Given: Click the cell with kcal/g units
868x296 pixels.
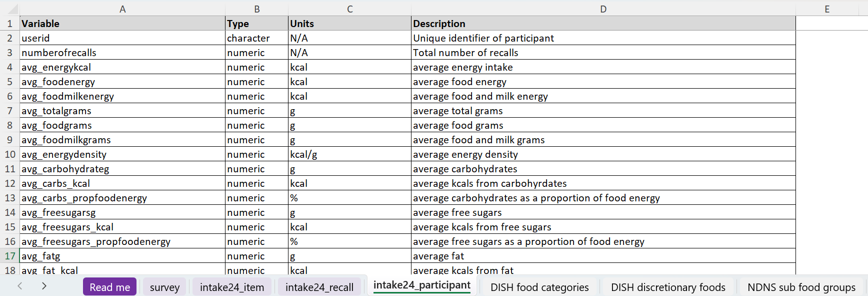Looking at the screenshot, I should [349, 154].
